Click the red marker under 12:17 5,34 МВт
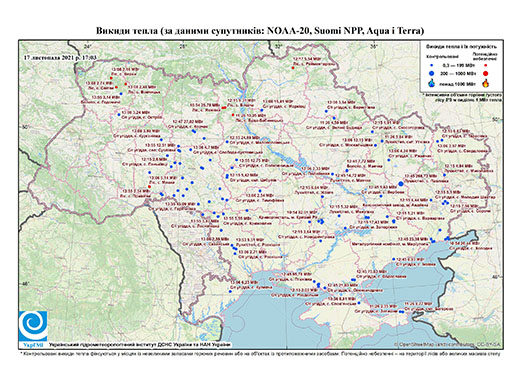This screenshot has height=368, width=520. click(x=293, y=68)
